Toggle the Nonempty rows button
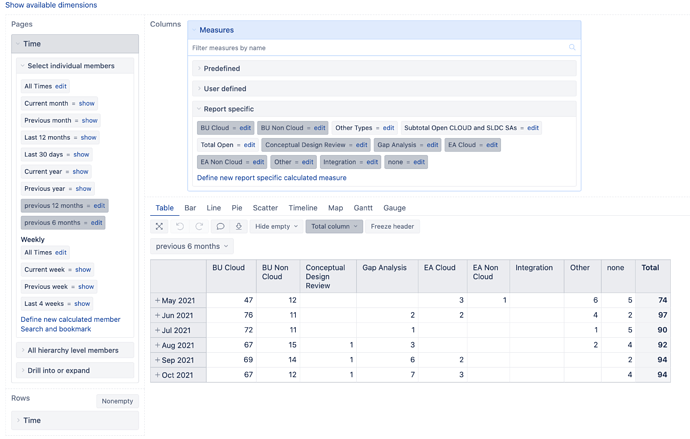The image size is (690, 439). (x=117, y=401)
